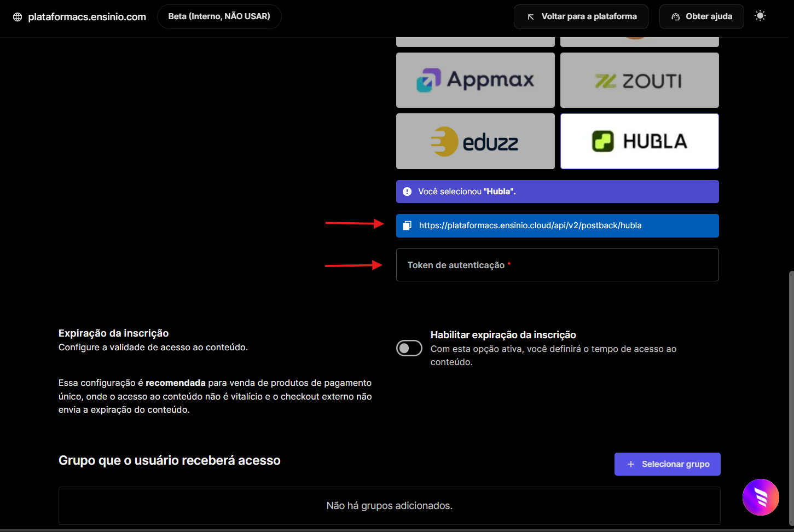Click the headset icon in Obter ajuda
794x532 pixels.
(676, 17)
